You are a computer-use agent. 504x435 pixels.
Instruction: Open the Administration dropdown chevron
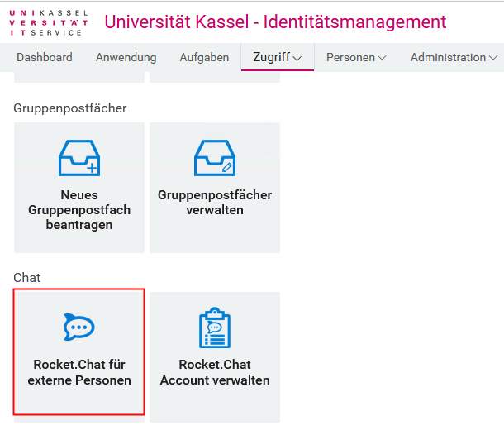(x=493, y=58)
